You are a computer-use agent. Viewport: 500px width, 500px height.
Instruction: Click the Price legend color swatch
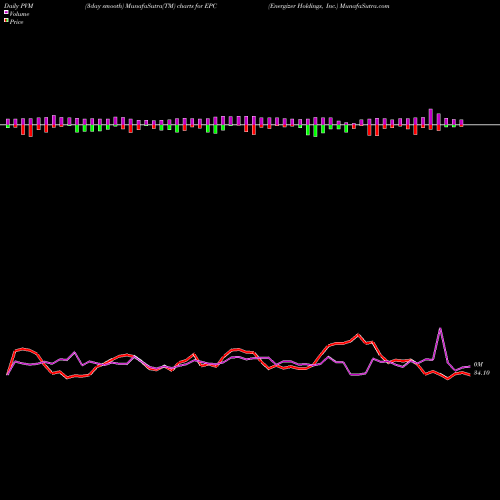6,20
